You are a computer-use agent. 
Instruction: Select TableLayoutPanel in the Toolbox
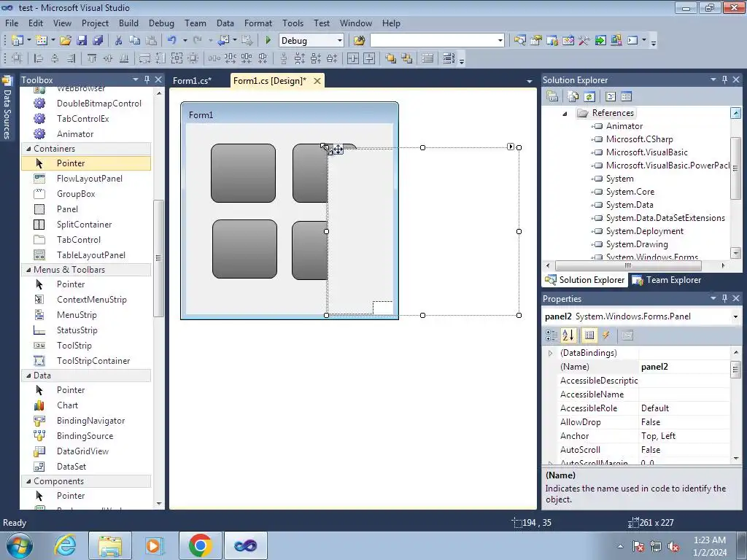coord(91,255)
